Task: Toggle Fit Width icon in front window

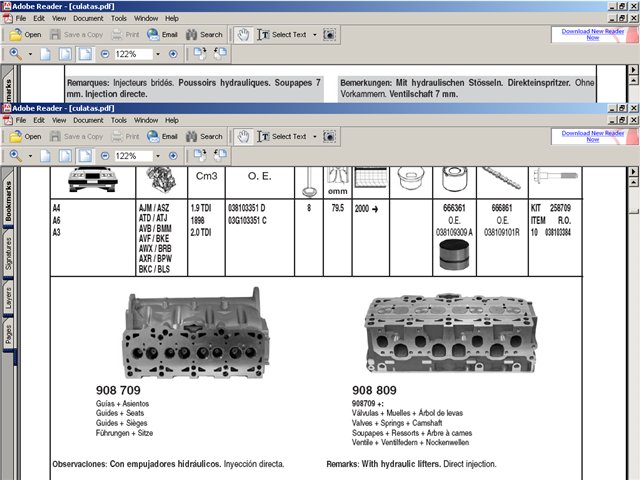Action: [x=85, y=156]
